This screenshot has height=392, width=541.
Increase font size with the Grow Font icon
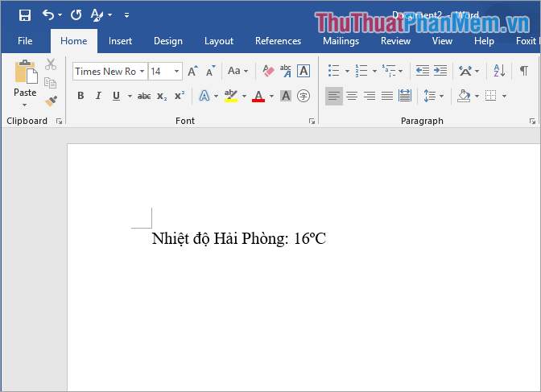click(x=192, y=71)
